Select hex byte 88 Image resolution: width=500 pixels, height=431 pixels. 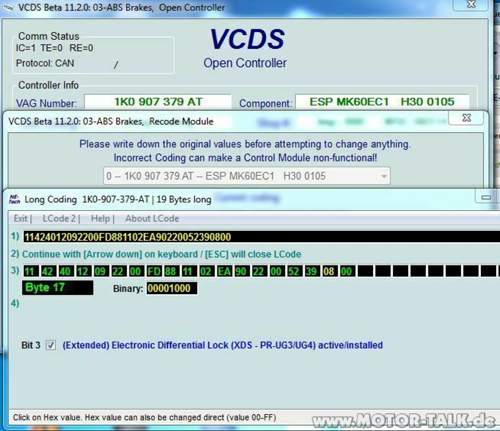171,271
